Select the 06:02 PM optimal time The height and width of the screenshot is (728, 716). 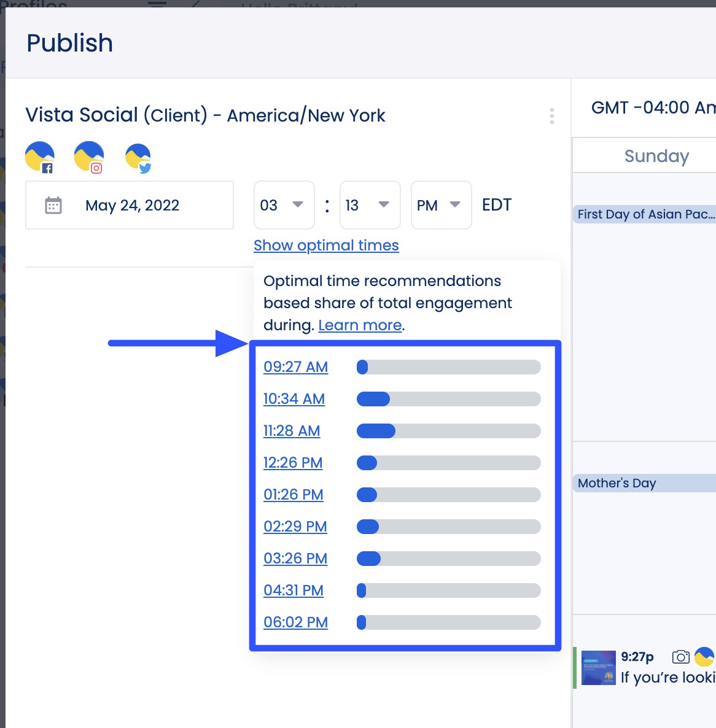click(x=295, y=622)
